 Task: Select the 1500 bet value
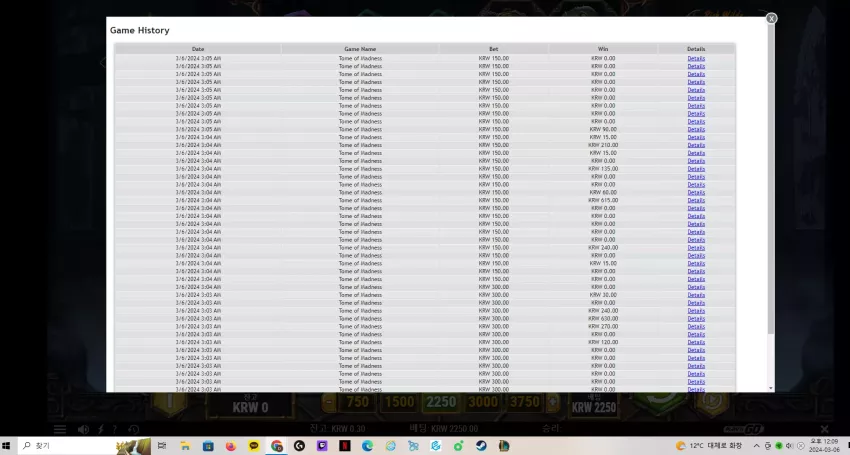pyautogui.click(x=399, y=402)
